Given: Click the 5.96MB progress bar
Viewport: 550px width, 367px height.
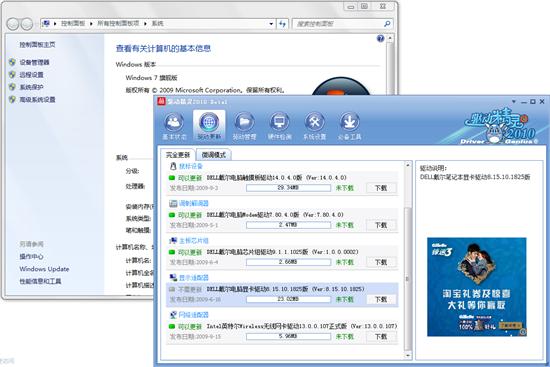Looking at the screenshot, I should 288,336.
